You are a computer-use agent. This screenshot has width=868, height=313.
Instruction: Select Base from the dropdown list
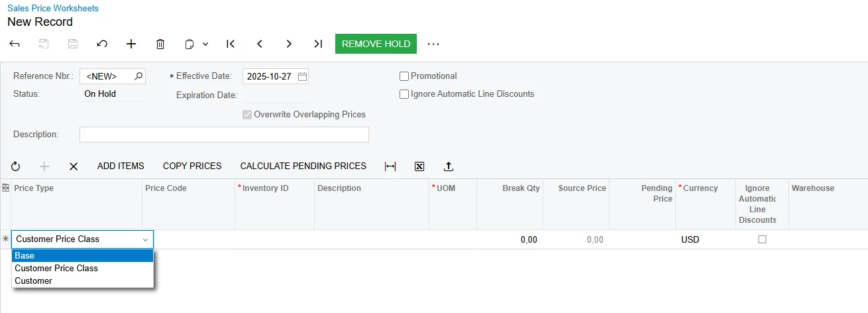tap(82, 255)
